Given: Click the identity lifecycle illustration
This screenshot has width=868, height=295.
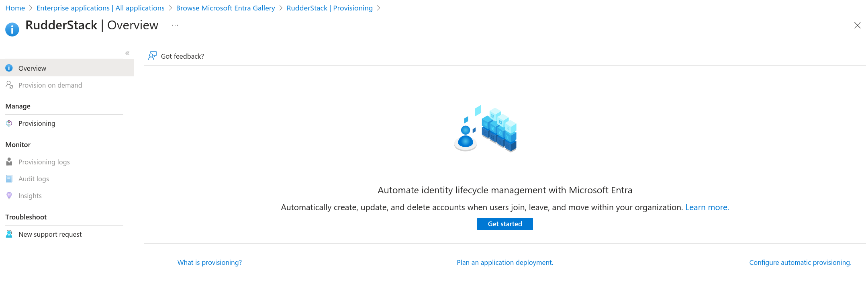Looking at the screenshot, I should pos(486,129).
